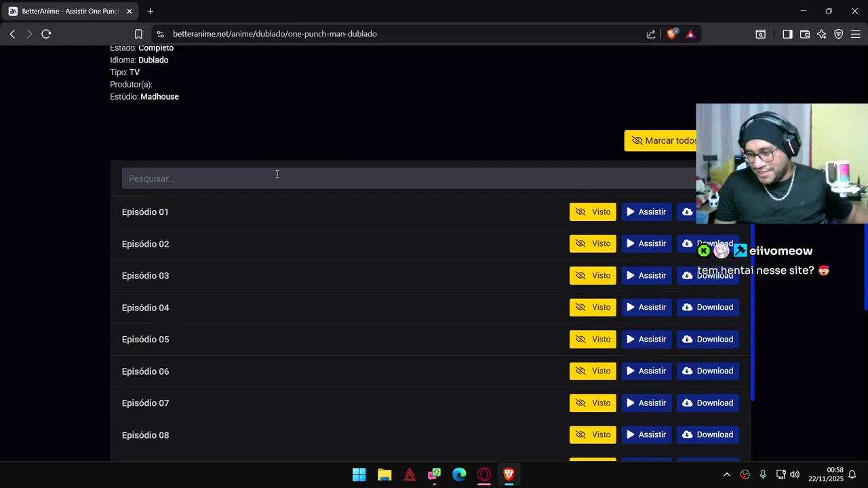
Task: Click the streamer webcam overlay
Action: [x=782, y=163]
